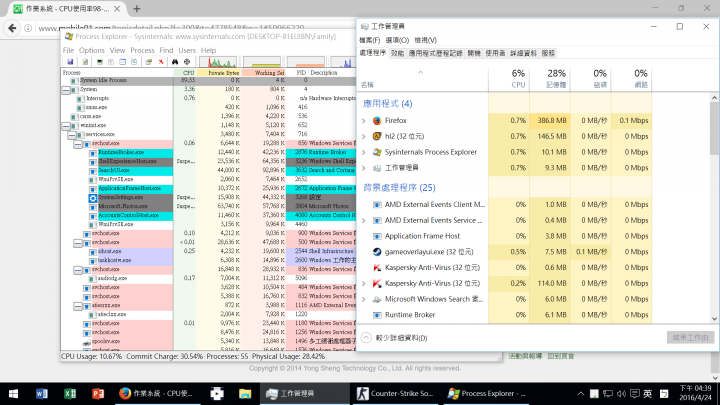Switch to 應用程式歷程記錄 tab
The height and width of the screenshot is (405, 720).
[x=436, y=53]
